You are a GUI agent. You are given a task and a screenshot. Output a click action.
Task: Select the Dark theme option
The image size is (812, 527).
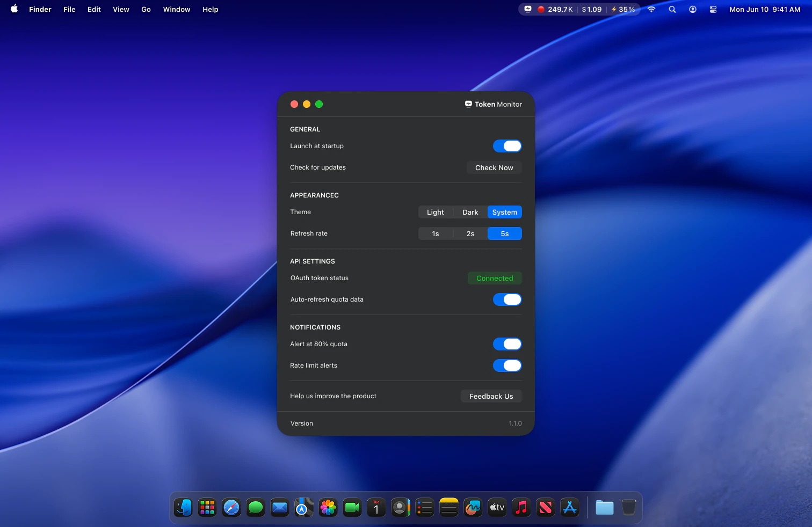(x=470, y=212)
